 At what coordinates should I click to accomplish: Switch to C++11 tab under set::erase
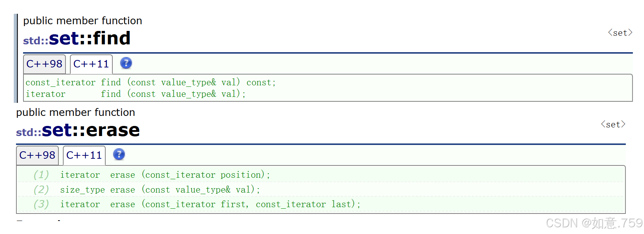click(84, 155)
